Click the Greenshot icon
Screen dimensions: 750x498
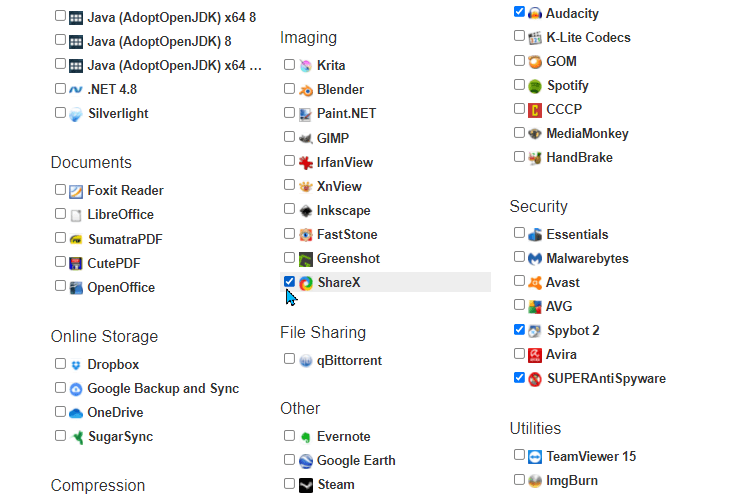306,259
